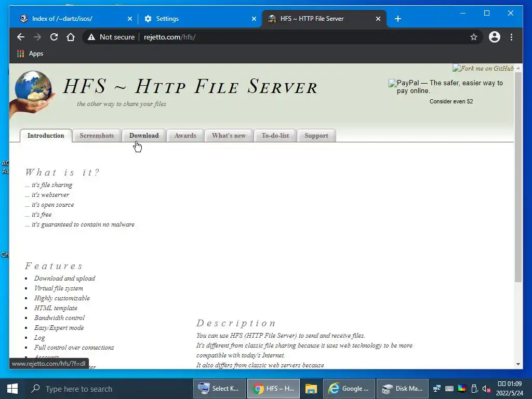Click the colorful display tray icon
Image resolution: width=532 pixels, height=399 pixels.
click(x=462, y=389)
